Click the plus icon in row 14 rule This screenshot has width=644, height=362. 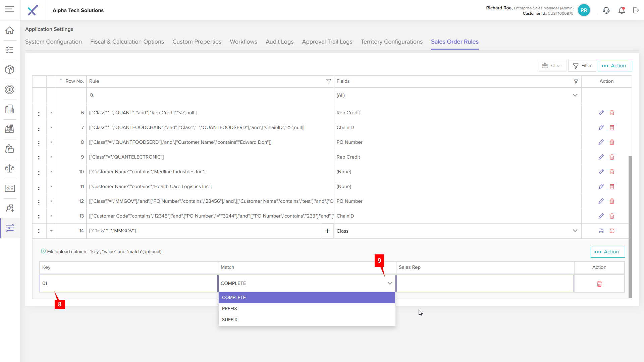click(x=327, y=231)
